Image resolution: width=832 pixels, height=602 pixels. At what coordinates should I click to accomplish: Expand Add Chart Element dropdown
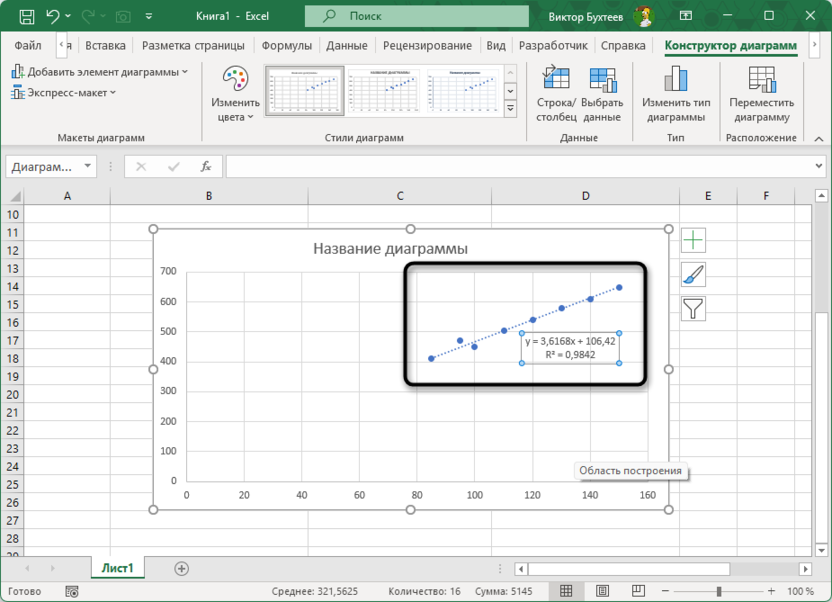click(x=100, y=72)
